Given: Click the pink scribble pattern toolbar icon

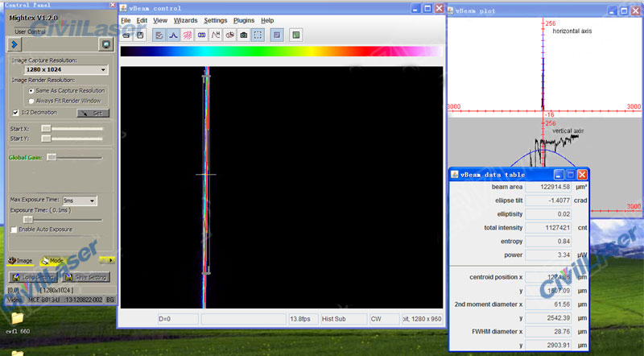Looking at the screenshot, I should point(188,35).
